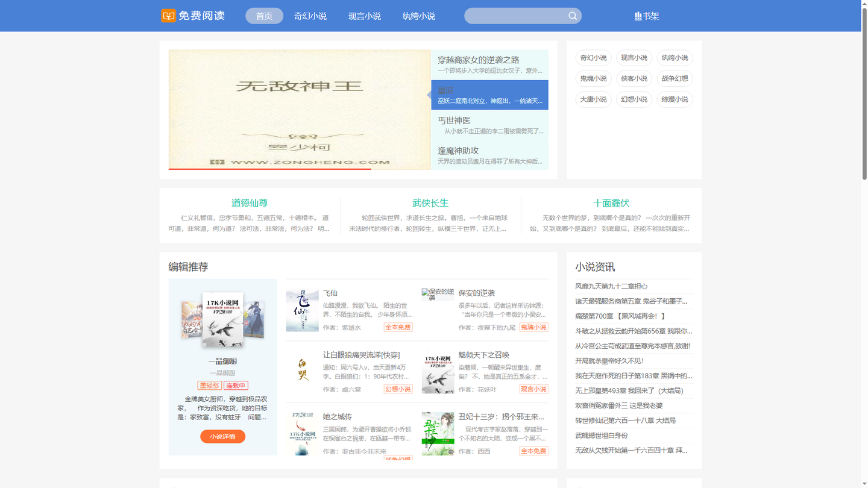Click the 无敌神王 banner image
Image resolution: width=868 pixels, height=488 pixels.
[x=300, y=110]
